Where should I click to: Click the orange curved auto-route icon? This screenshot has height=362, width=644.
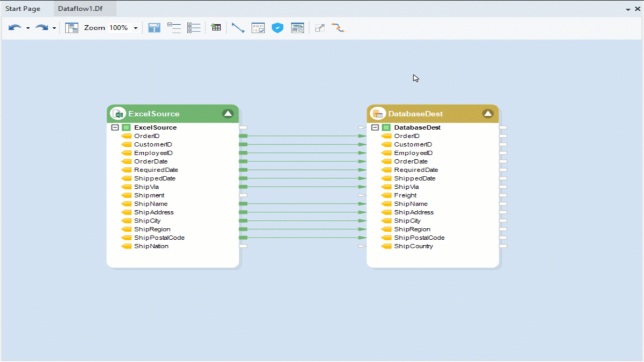pos(338,27)
